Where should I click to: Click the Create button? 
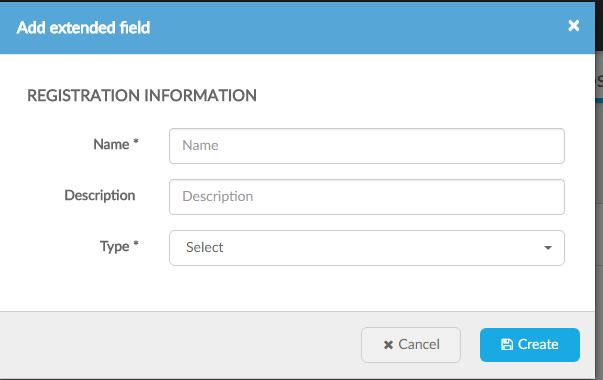pyautogui.click(x=530, y=345)
